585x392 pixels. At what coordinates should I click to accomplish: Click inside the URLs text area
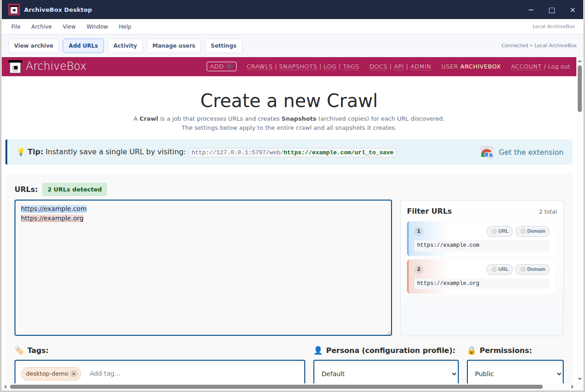tap(203, 268)
